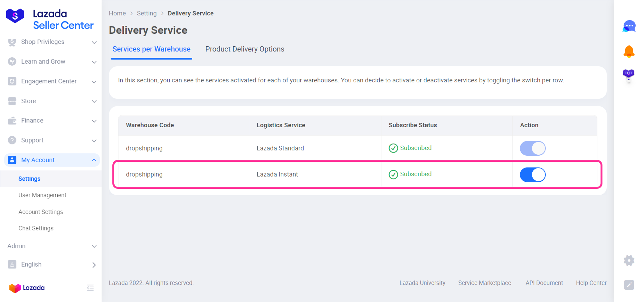Open the purple assistant mascot icon

tap(629, 76)
